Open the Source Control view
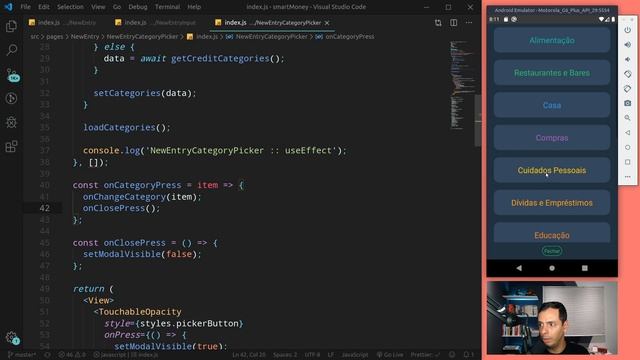 (12, 75)
